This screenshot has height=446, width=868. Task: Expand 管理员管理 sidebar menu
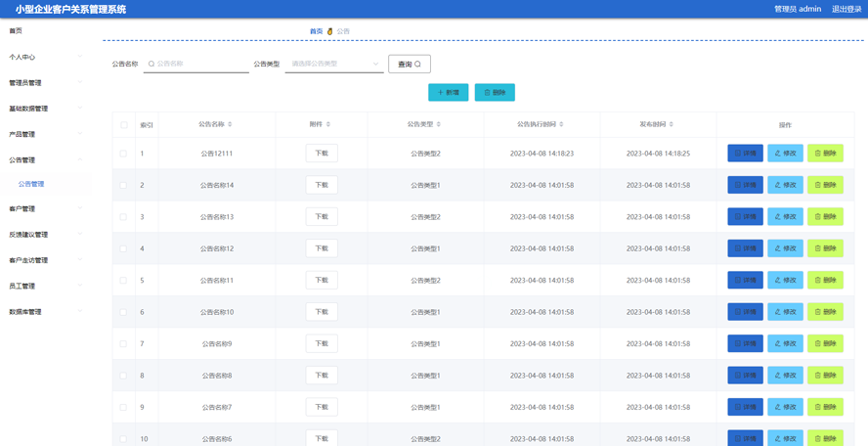click(x=45, y=82)
